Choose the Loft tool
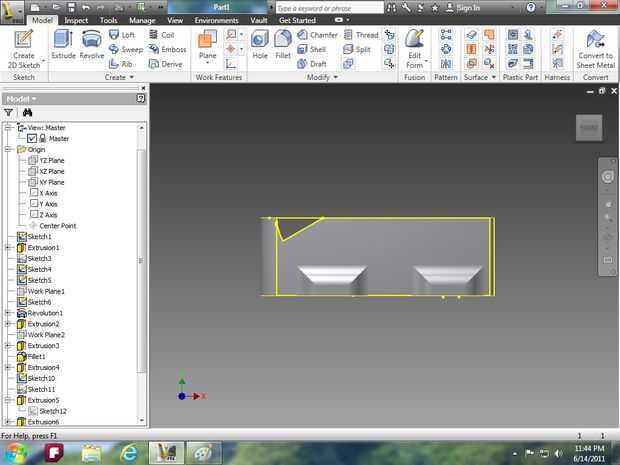620x465 pixels. tap(122, 35)
